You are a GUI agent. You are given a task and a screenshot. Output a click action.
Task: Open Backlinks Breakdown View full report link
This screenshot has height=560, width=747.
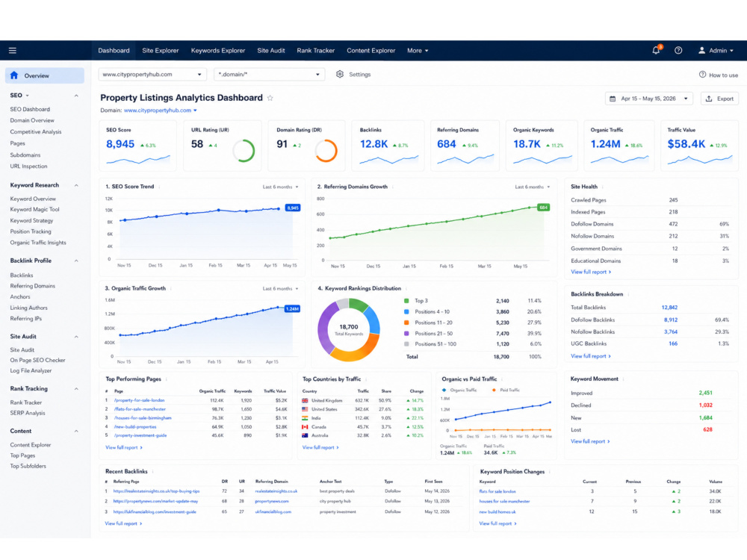coord(591,356)
